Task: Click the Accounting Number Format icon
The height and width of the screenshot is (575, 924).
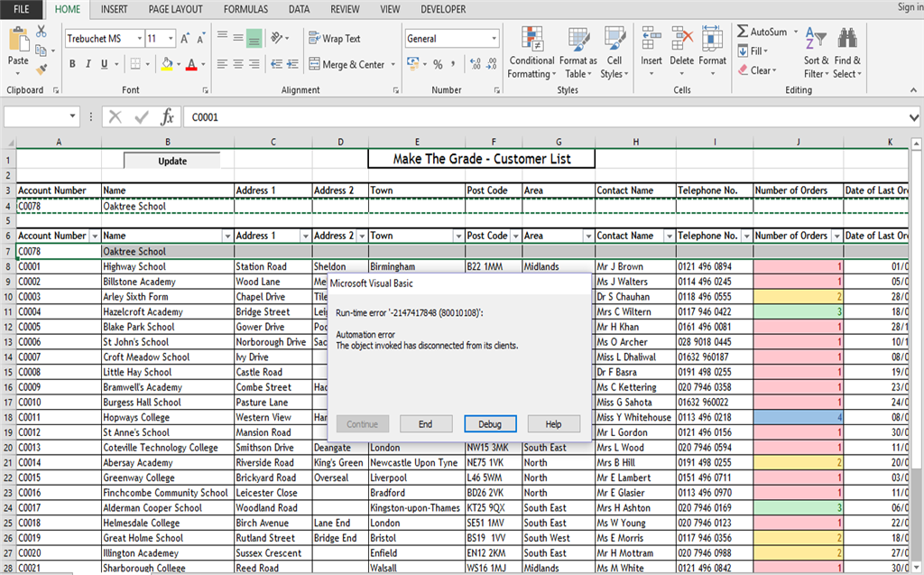Action: click(x=413, y=64)
